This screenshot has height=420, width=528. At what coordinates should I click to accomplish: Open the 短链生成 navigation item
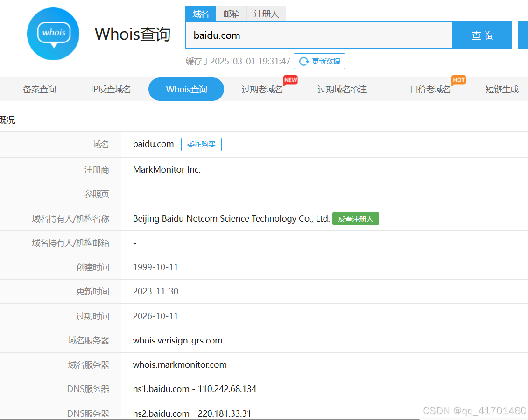pyautogui.click(x=502, y=90)
